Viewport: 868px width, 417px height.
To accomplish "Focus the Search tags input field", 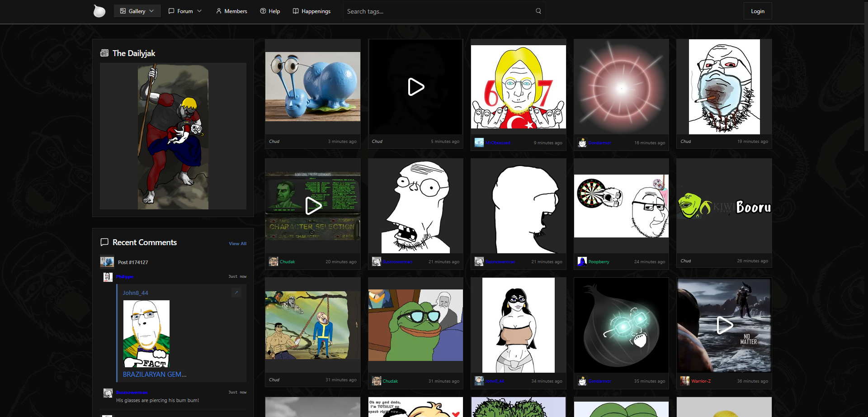I will [439, 11].
